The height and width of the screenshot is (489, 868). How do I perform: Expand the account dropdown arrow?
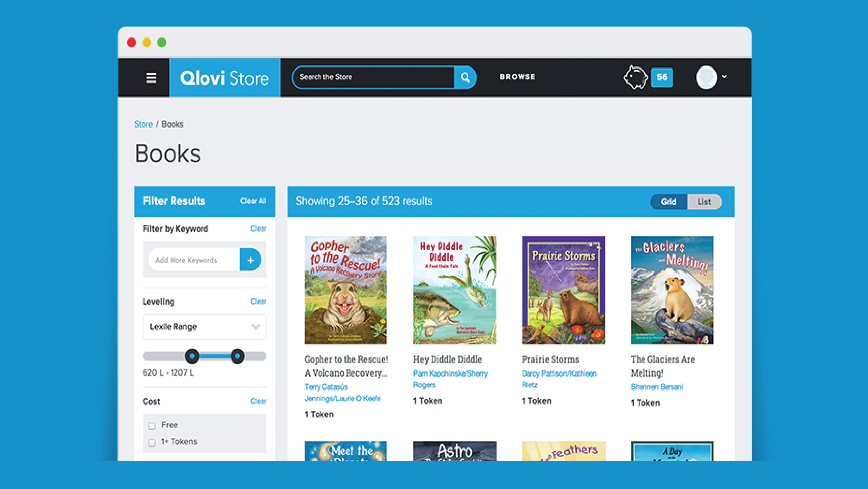coord(724,77)
